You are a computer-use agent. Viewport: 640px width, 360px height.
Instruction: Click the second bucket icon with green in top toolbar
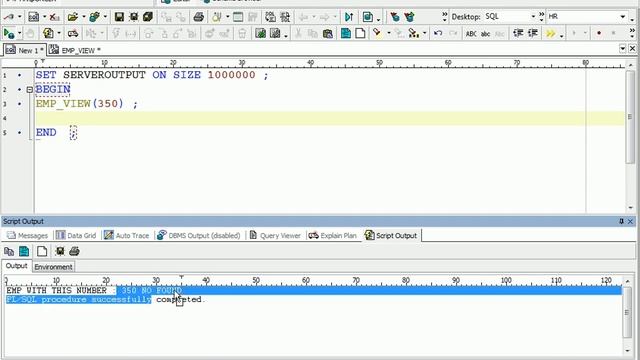pyautogui.click(x=409, y=17)
